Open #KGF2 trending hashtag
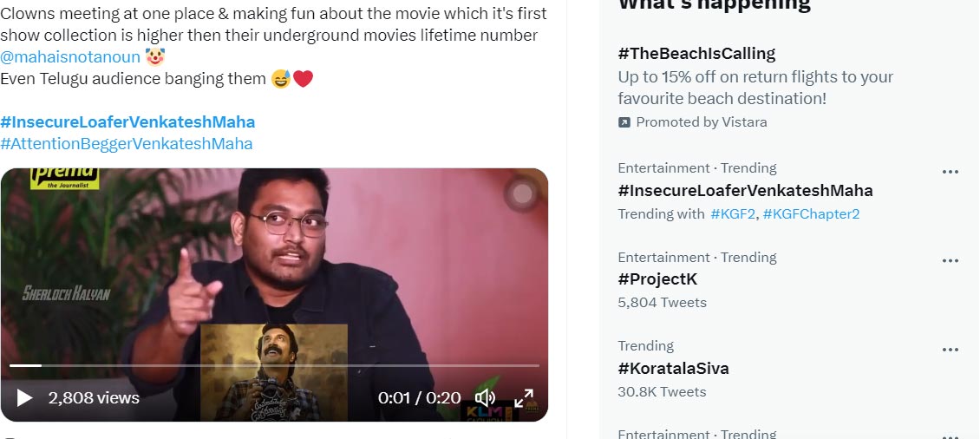The image size is (980, 439). 733,213
